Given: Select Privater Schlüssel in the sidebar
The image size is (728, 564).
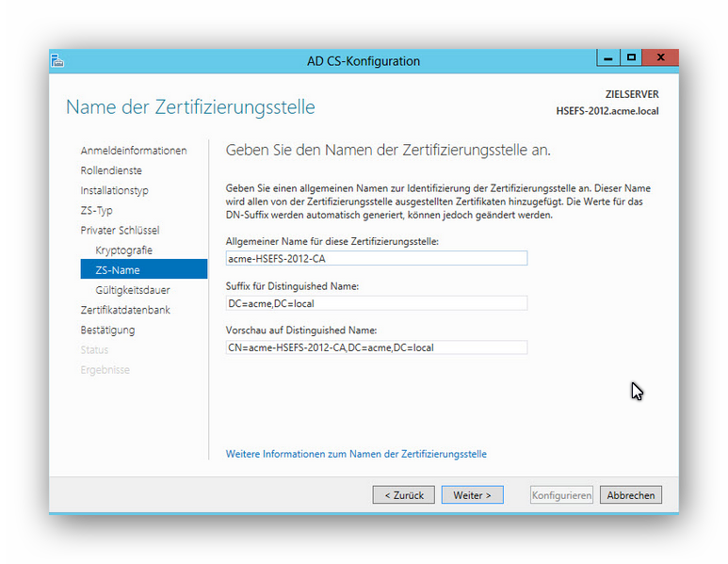Looking at the screenshot, I should pos(120,230).
